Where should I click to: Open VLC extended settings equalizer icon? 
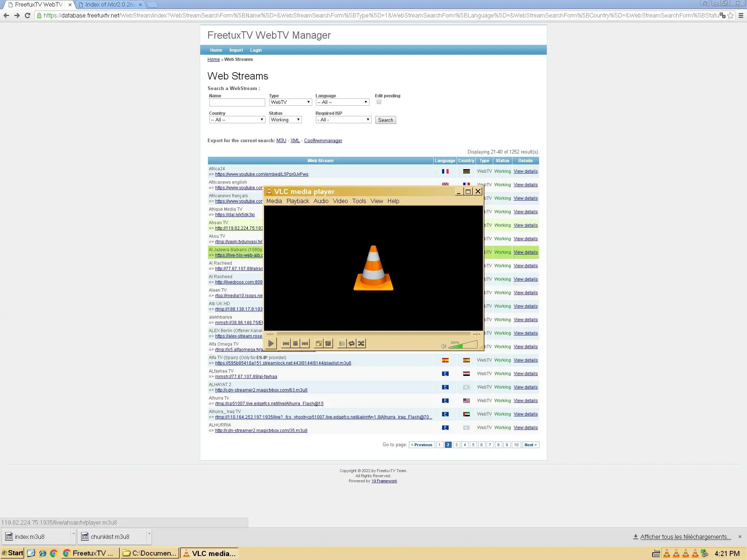[x=328, y=343]
